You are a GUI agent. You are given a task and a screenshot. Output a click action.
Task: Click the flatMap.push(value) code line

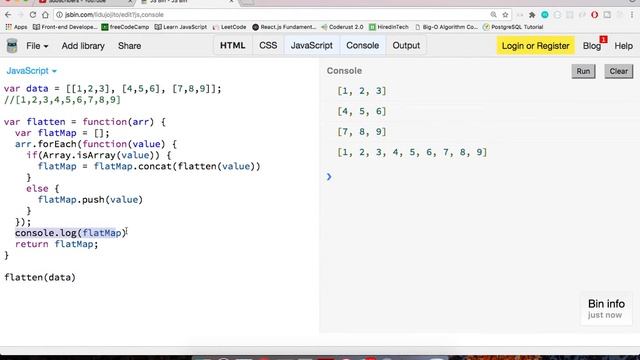point(90,200)
